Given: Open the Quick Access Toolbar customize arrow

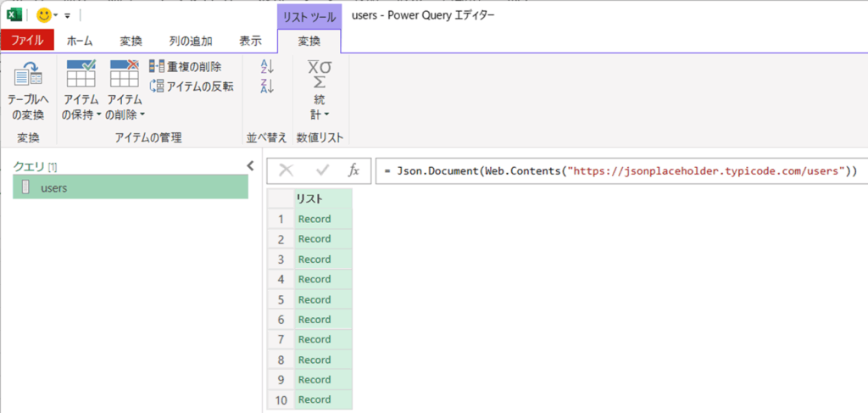Looking at the screenshot, I should pos(67,15).
